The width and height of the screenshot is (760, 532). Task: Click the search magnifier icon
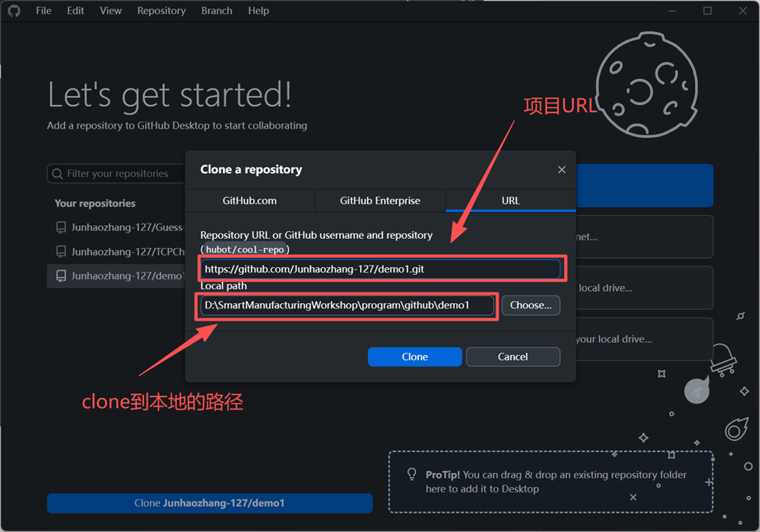[57, 174]
